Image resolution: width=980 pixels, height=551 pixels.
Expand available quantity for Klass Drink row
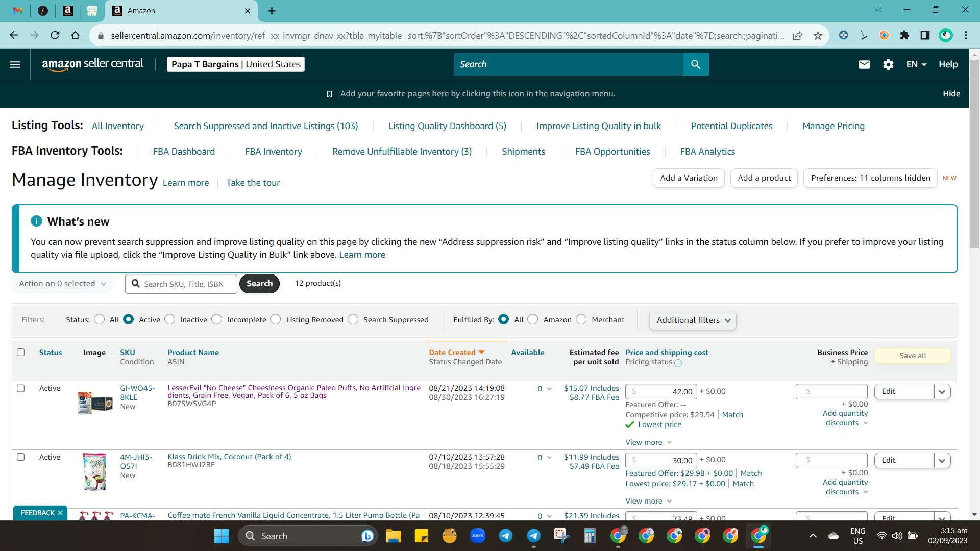(x=549, y=458)
